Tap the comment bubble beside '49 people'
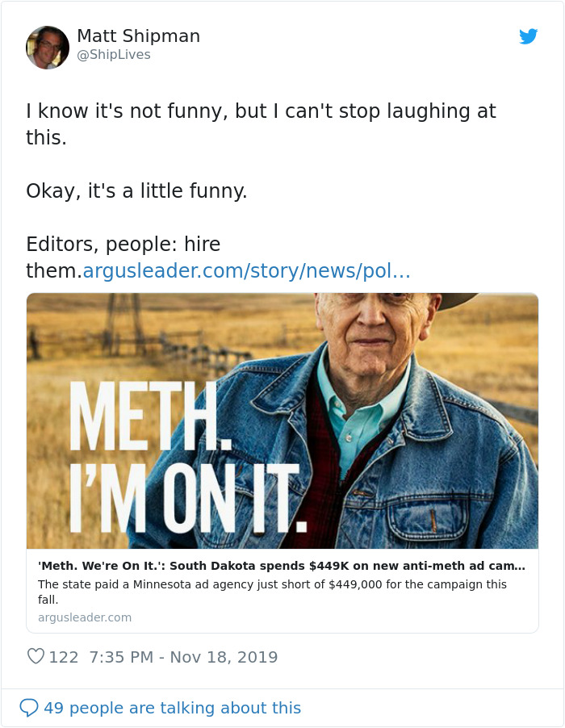 (31, 707)
